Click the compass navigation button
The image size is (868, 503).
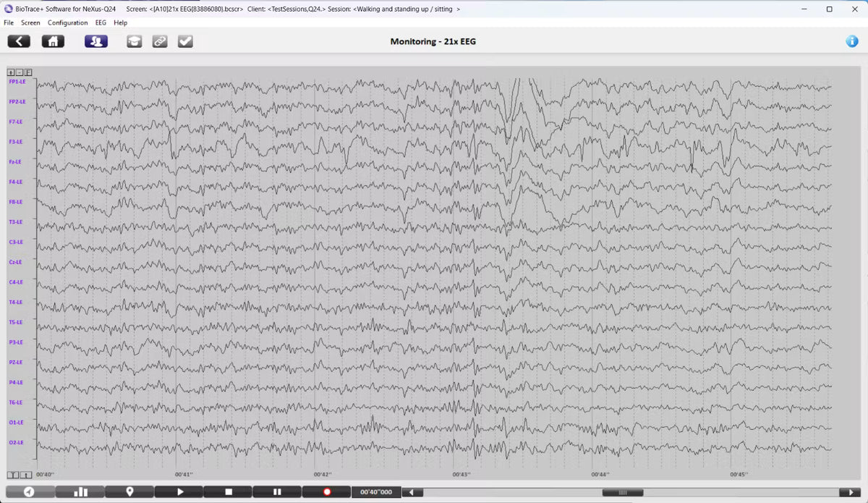tap(30, 491)
